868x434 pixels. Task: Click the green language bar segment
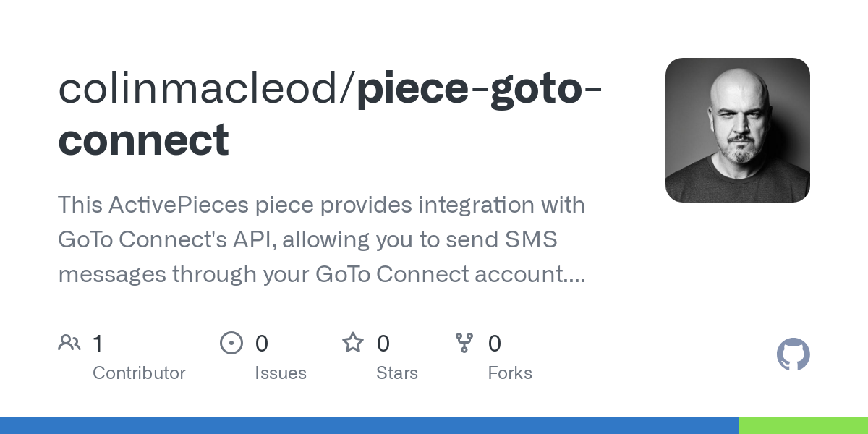804,425
